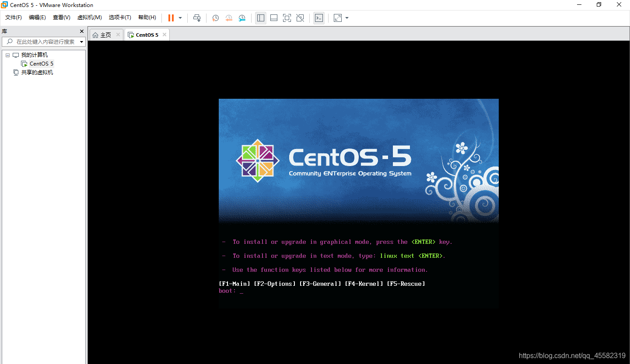This screenshot has height=364, width=630.
Task: Select CentOS 5 in the library tree
Action: (42, 64)
